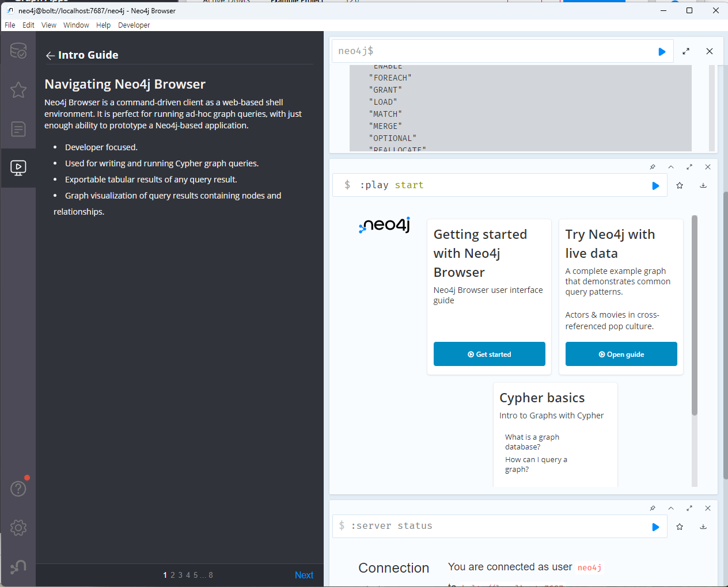This screenshot has width=728, height=587.
Task: Open the Neo4j Browser Guides sidebar icon
Action: 18,168
